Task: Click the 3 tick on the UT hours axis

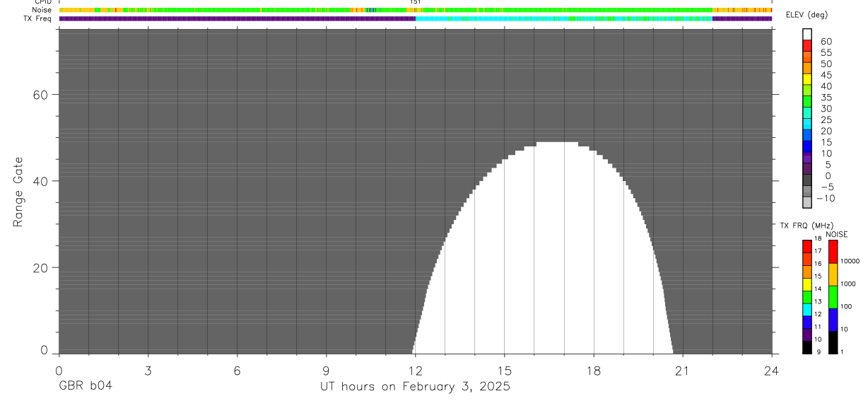Action: click(148, 370)
